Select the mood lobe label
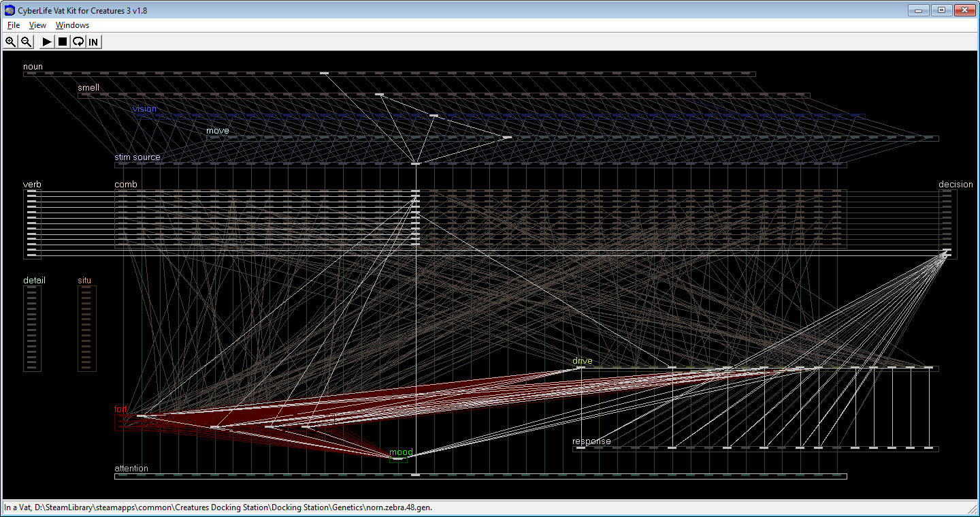 coord(401,452)
